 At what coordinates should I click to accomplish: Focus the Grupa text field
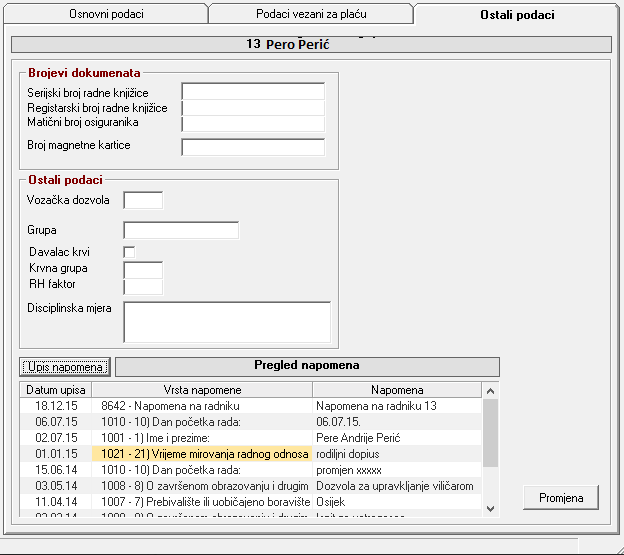(180, 231)
